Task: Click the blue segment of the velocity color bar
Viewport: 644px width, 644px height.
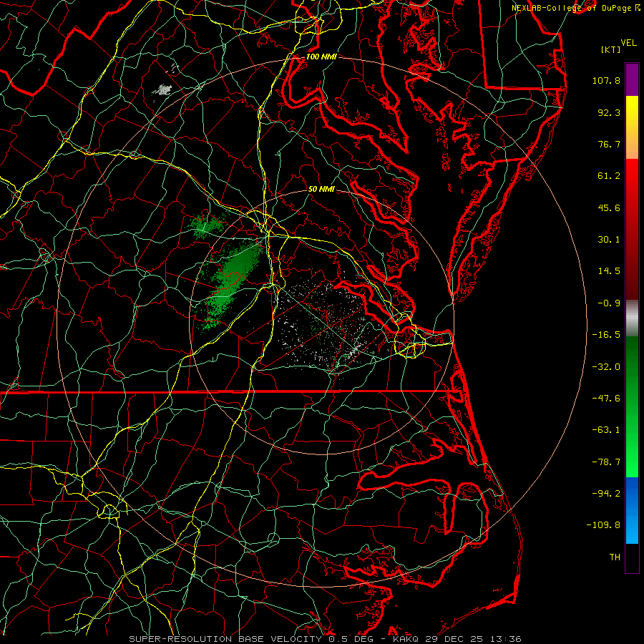Action: point(632,510)
